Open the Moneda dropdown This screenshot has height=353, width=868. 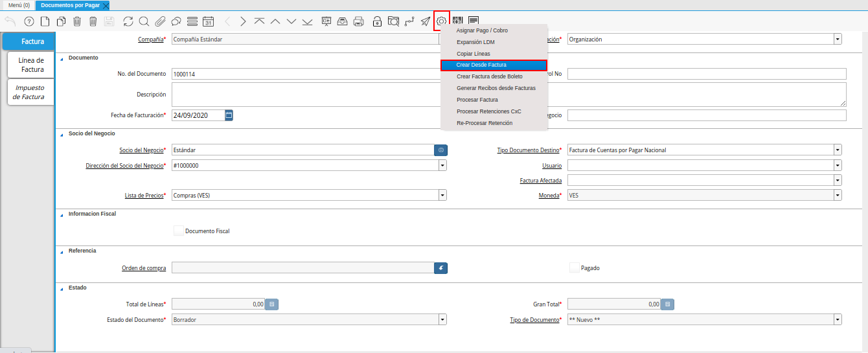coord(838,195)
